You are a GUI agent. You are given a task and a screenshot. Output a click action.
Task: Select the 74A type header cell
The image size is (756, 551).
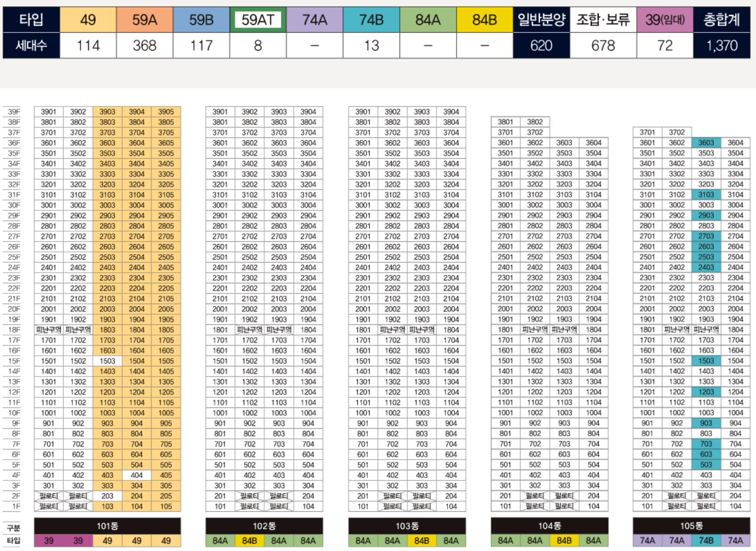[315, 20]
